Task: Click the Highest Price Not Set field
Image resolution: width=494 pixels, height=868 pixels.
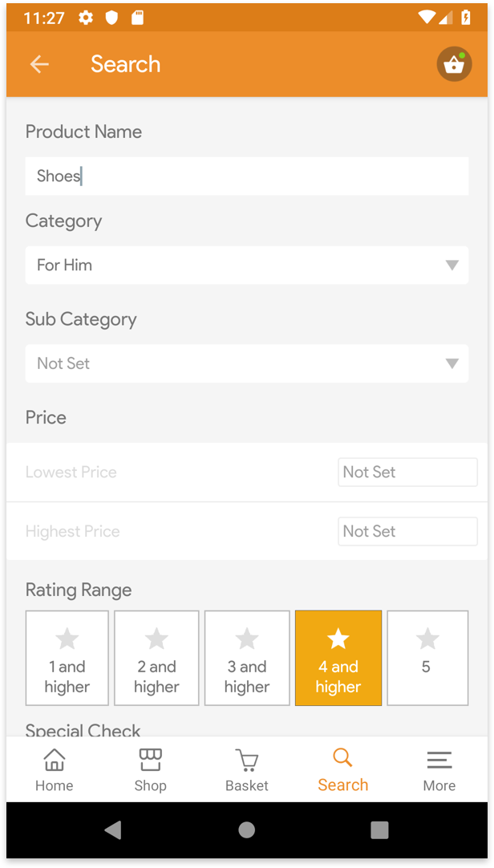Action: point(407,531)
